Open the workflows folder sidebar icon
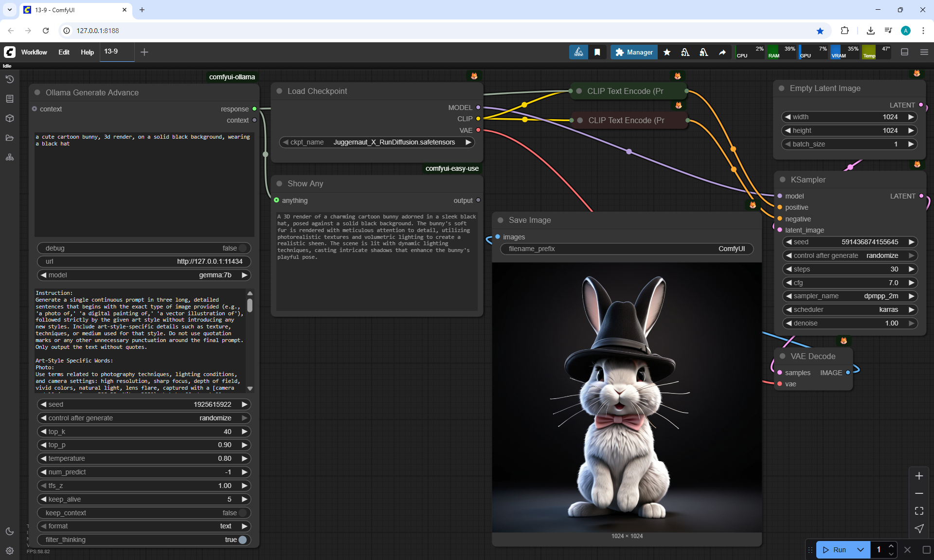Viewport: 934px width, 560px height. [x=10, y=138]
